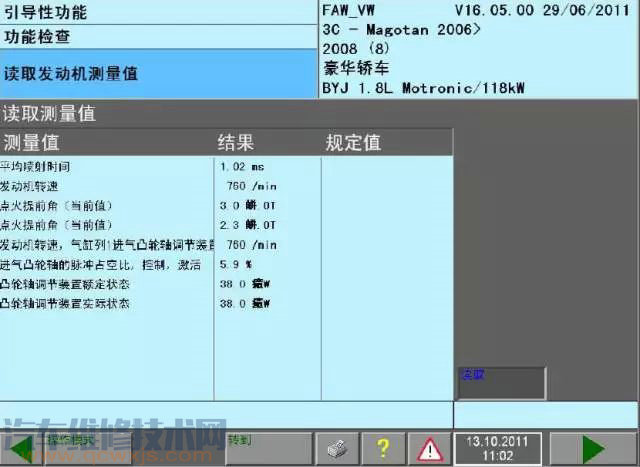This screenshot has width=640, height=467.
Task: Click the 1.02 ms result value
Action: tap(242, 167)
